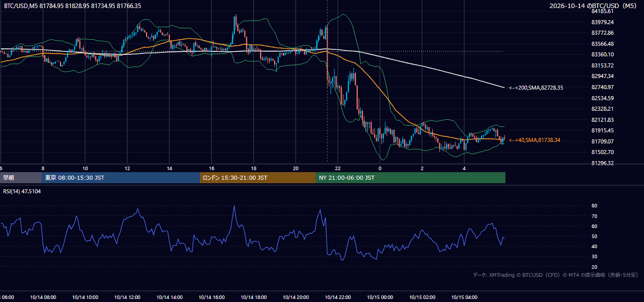Viewport: 644px width, 302px height.
Task: Click the RSI scale value 50
Action: [594, 237]
